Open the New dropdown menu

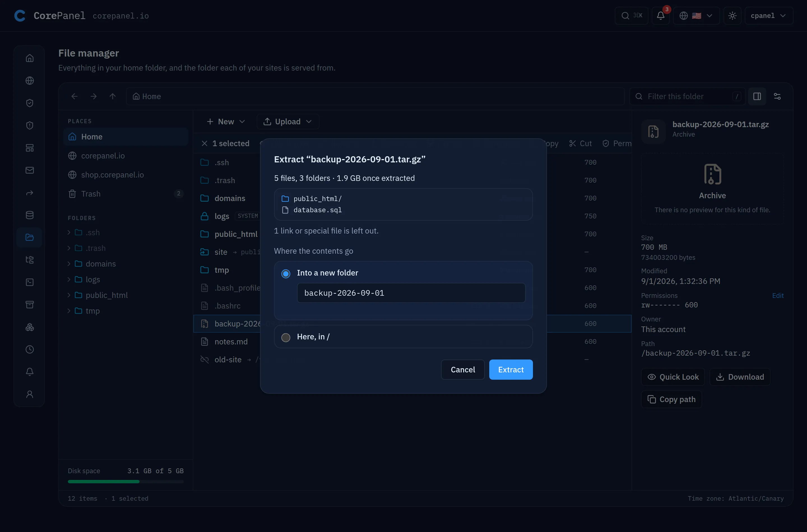tap(226, 122)
